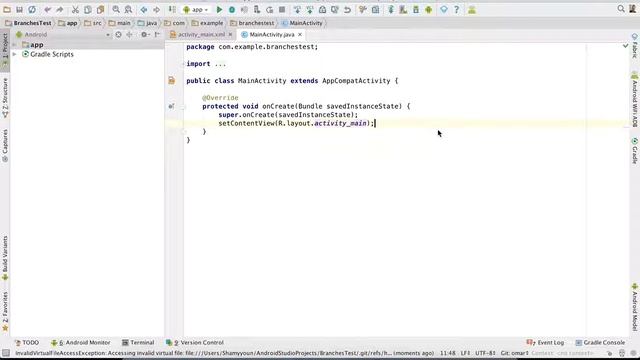This screenshot has width=640, height=360.
Task: Click the src breadcrumb folder
Action: tap(93, 23)
